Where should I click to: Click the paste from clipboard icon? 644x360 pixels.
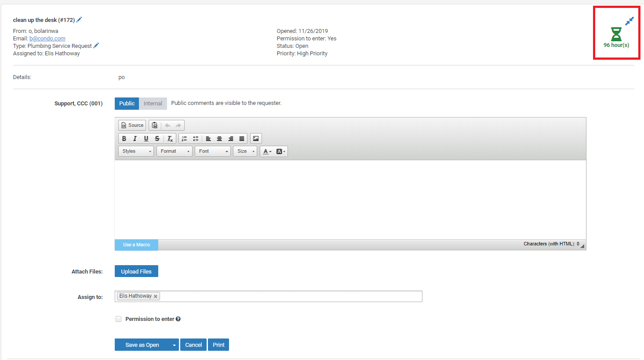155,125
